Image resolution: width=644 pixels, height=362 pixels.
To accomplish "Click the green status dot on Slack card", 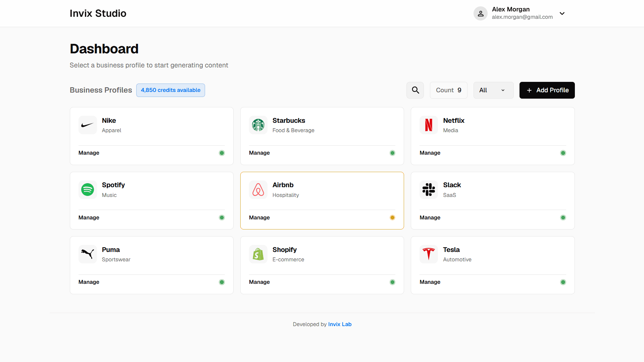I will coord(563,218).
